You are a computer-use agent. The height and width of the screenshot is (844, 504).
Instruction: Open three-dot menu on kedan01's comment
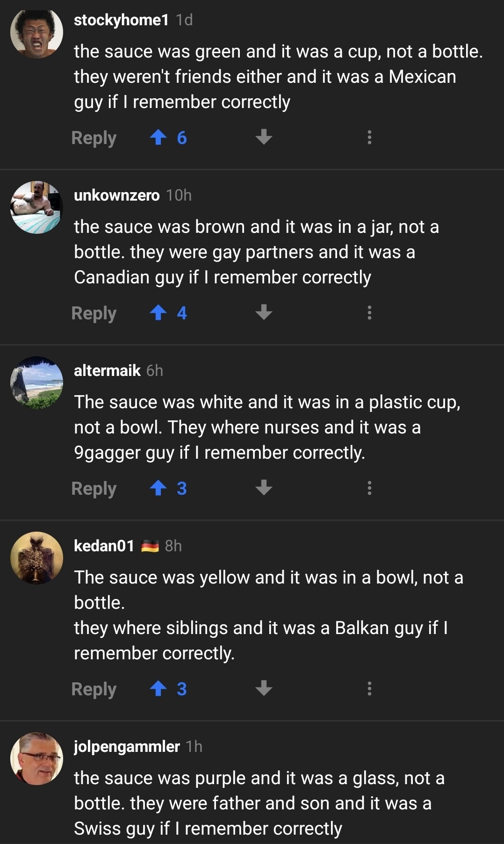(x=369, y=688)
